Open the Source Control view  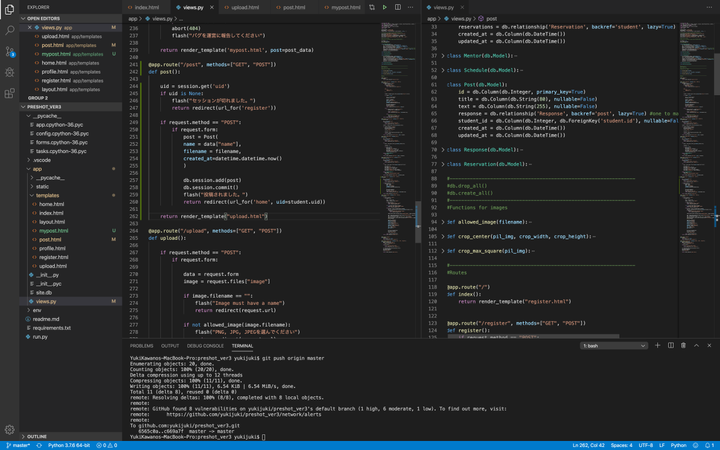10,51
